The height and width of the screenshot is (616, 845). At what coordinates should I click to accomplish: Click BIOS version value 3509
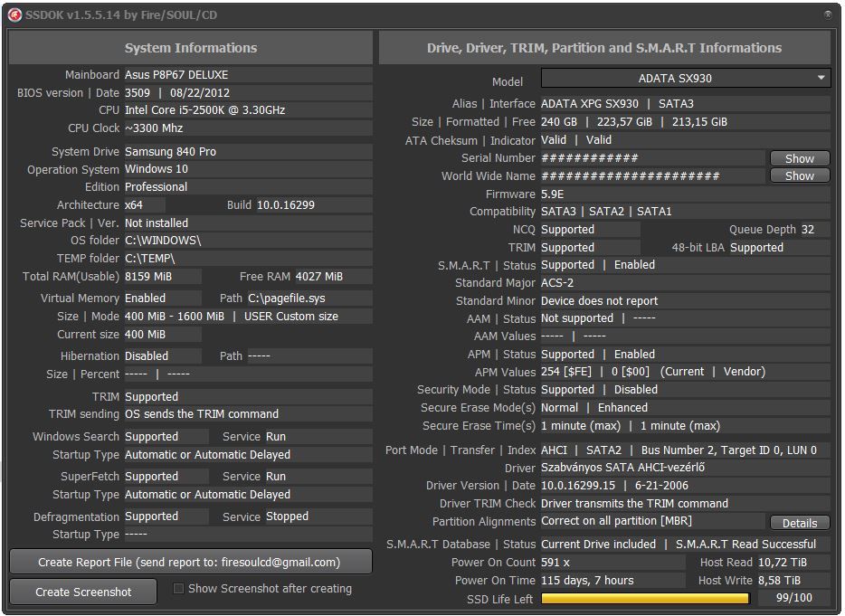point(138,92)
